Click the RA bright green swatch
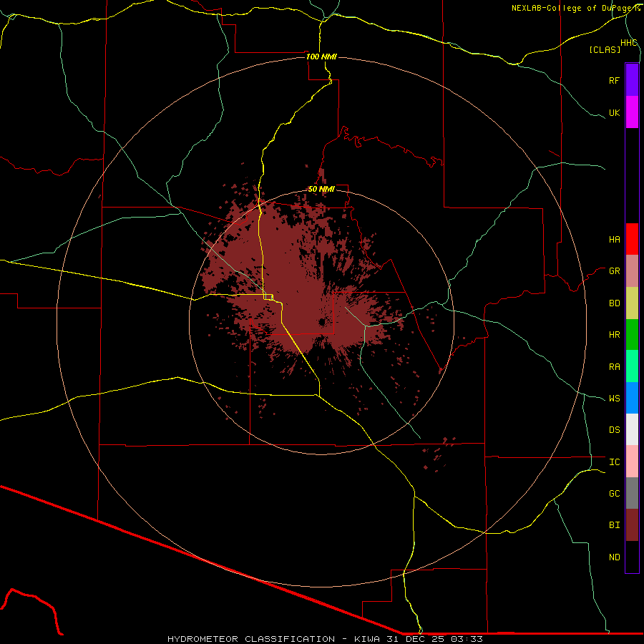 point(632,366)
